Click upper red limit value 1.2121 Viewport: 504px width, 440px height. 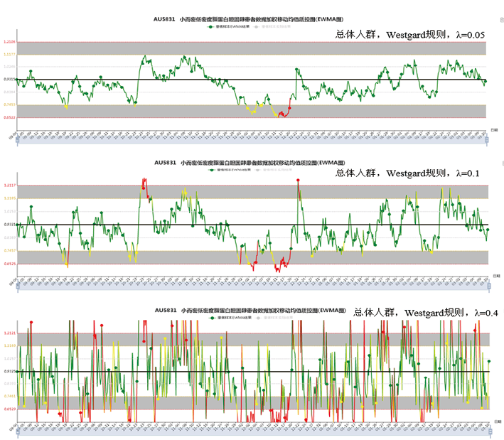(10, 333)
